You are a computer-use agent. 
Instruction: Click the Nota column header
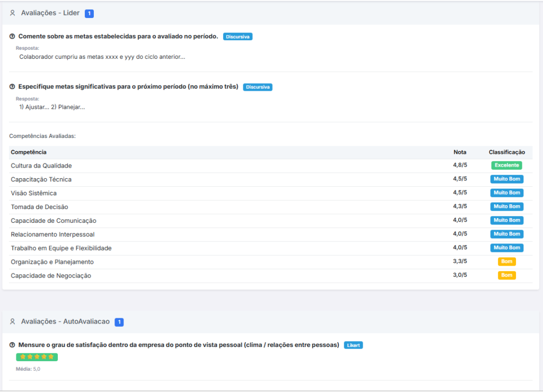460,152
